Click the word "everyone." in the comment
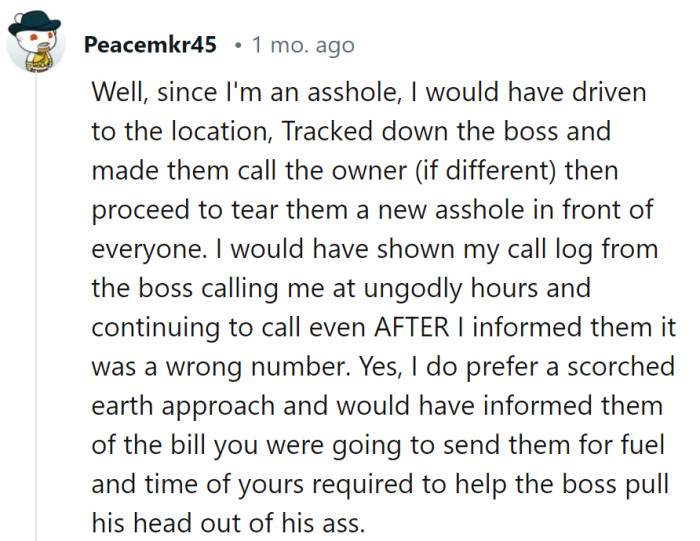 [150, 250]
